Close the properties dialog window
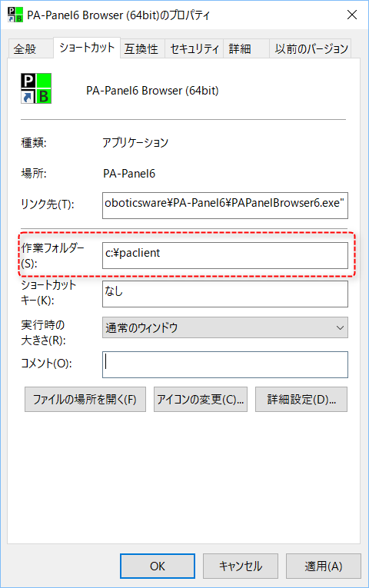Image resolution: width=369 pixels, height=588 pixels. [352, 15]
